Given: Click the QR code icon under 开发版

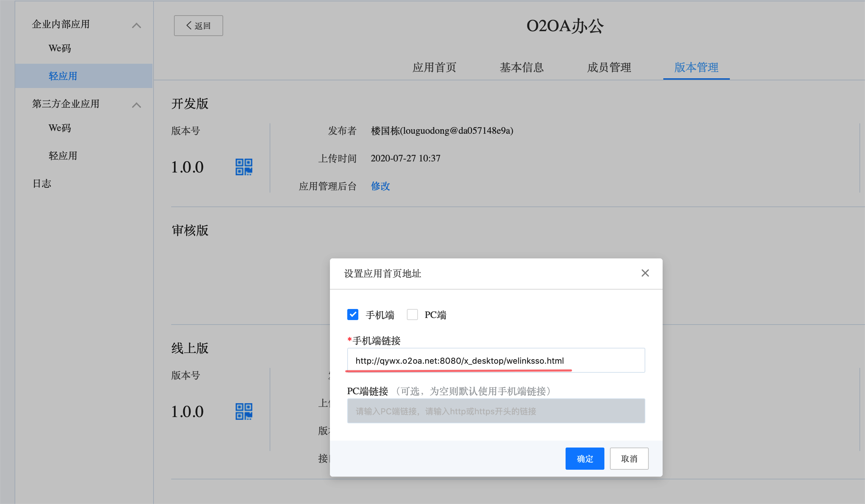Looking at the screenshot, I should pos(244,167).
